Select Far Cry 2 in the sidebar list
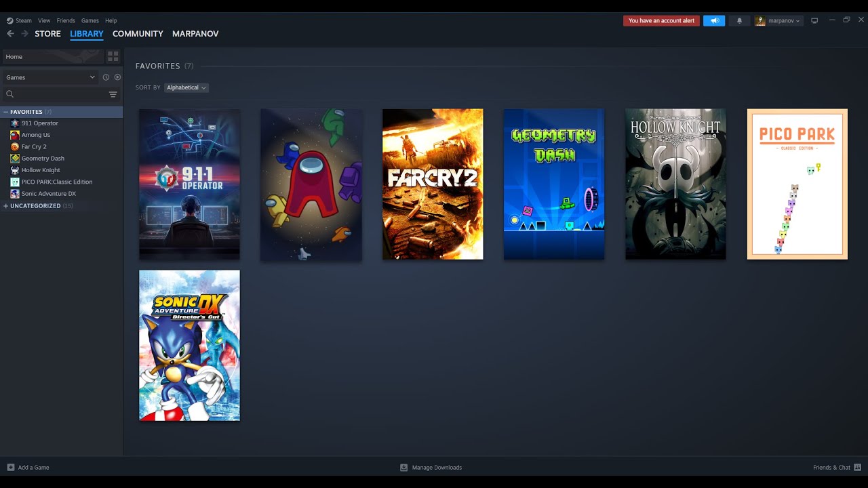The width and height of the screenshot is (868, 488). [x=34, y=146]
